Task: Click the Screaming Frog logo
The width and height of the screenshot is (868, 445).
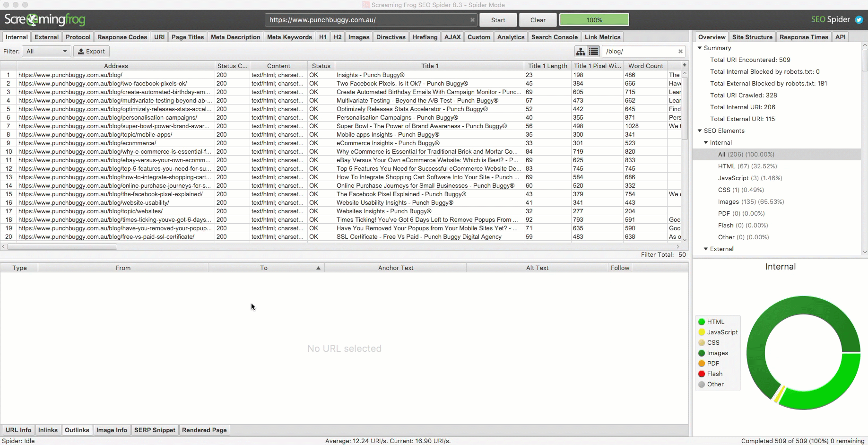Action: point(45,19)
